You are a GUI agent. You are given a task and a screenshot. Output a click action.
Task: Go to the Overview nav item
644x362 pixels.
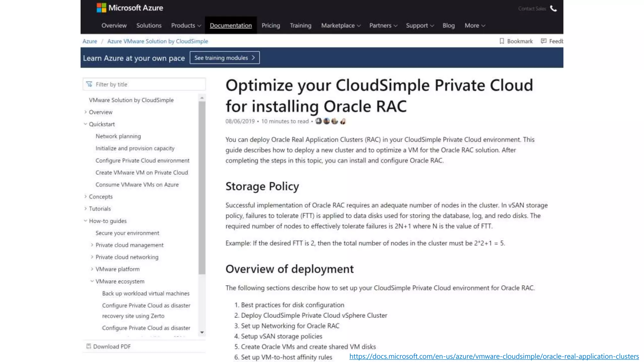(114, 25)
